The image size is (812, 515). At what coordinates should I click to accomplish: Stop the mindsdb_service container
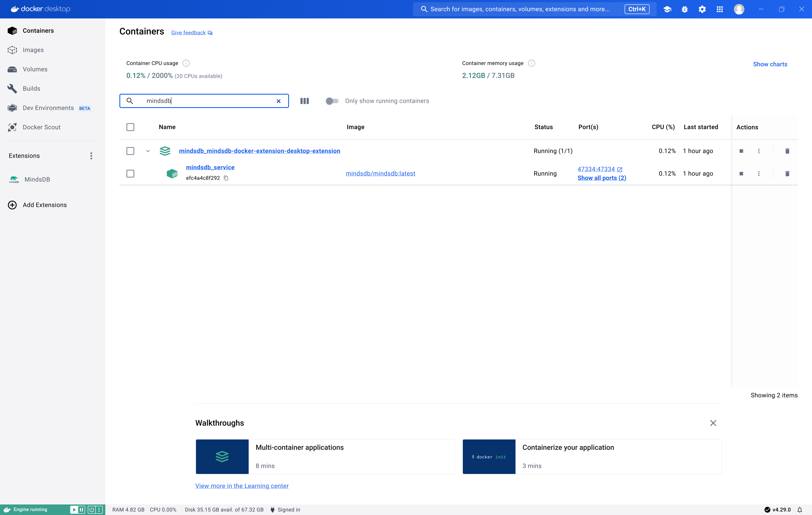[741, 174]
